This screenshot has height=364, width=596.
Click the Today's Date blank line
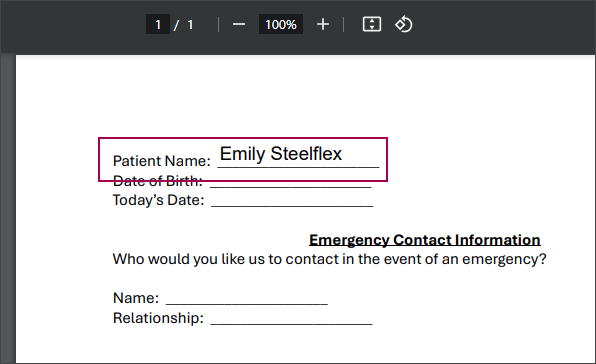pos(292,204)
